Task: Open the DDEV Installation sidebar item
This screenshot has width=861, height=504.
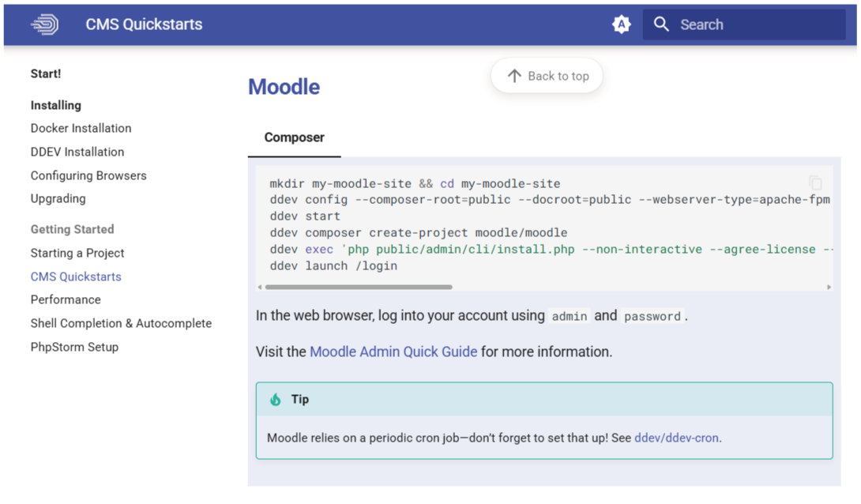Action: pos(77,152)
